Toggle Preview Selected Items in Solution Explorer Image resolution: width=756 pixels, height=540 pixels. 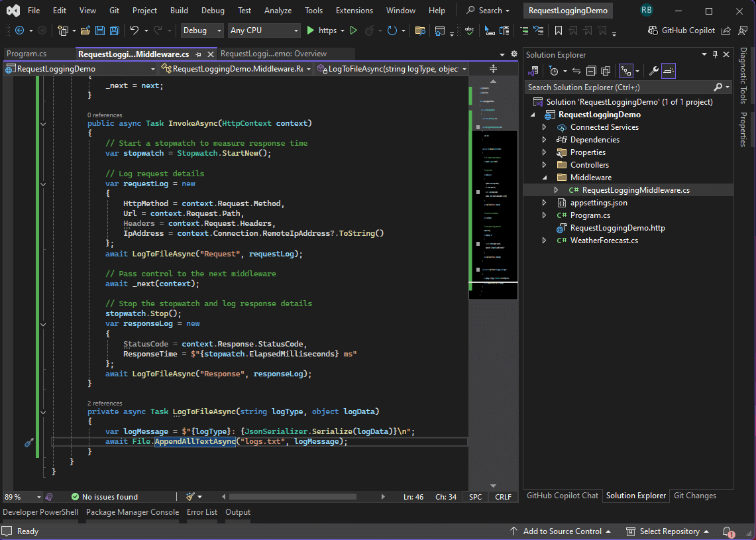point(669,71)
